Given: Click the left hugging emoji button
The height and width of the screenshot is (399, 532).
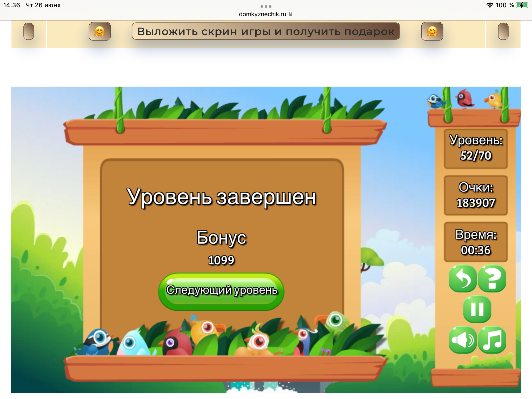Looking at the screenshot, I should pos(99,31).
